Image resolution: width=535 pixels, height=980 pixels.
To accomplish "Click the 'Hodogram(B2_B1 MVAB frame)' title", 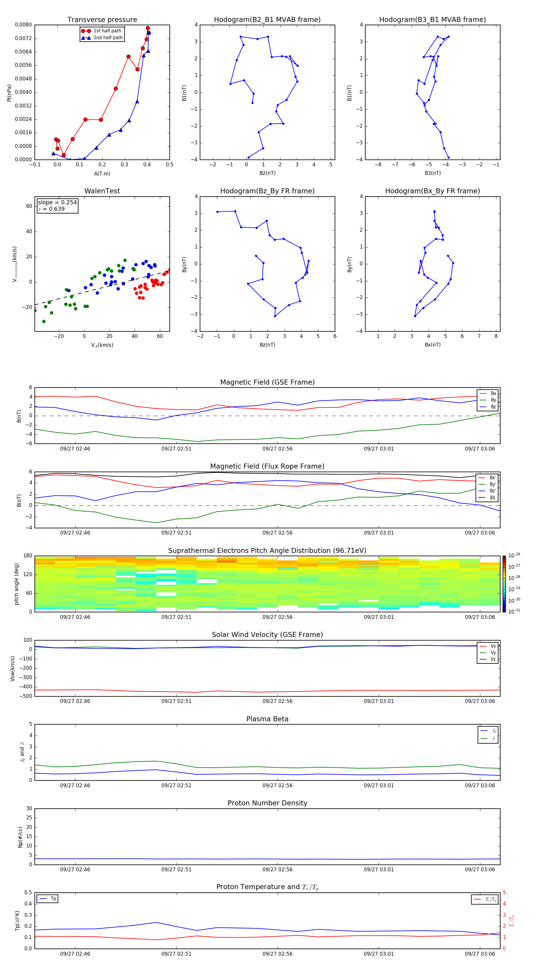I will click(267, 20).
